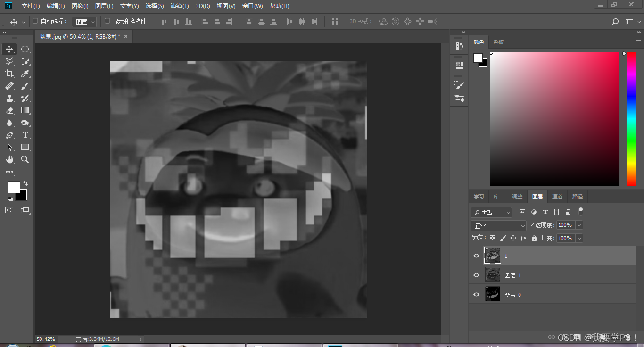Pick a hue on the vertical hue slider
Viewport: 644px width, 347px height.
[631, 119]
